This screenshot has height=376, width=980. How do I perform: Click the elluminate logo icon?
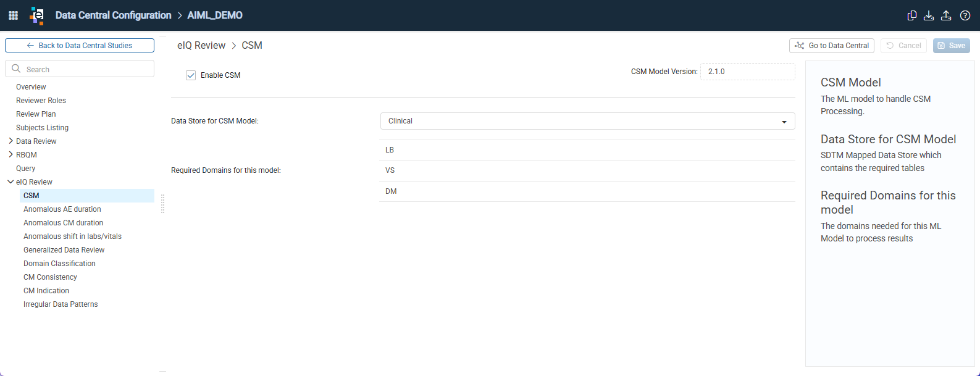(37, 15)
